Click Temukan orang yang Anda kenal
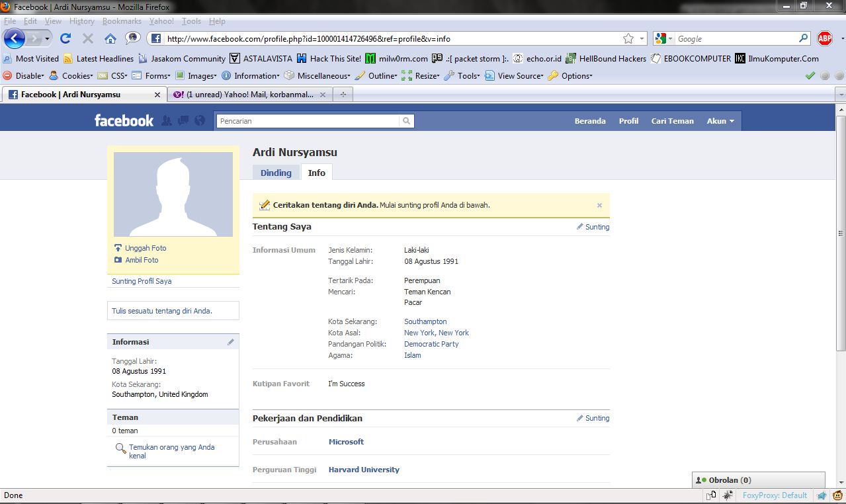The image size is (846, 504). (171, 451)
